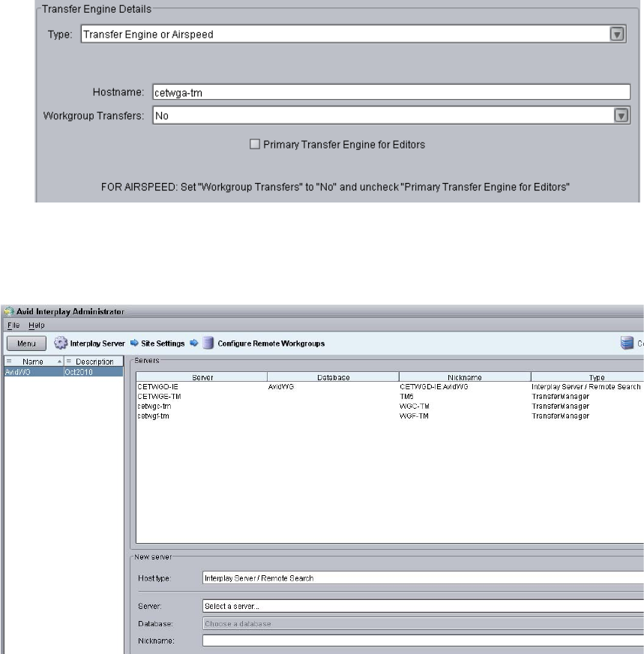This screenshot has width=644, height=654.
Task: Click the Database column header
Action: (x=333, y=377)
